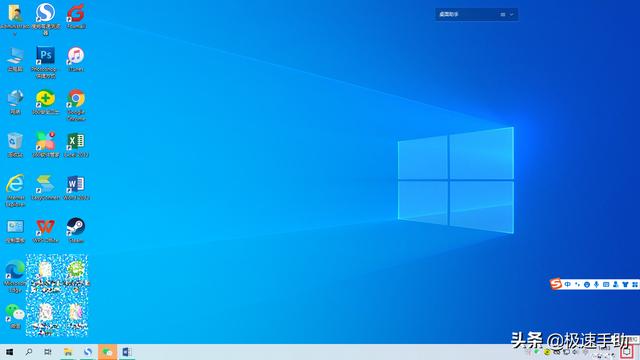The height and width of the screenshot is (360, 640).
Task: Open the Action Center notification icon
Action: [627, 352]
